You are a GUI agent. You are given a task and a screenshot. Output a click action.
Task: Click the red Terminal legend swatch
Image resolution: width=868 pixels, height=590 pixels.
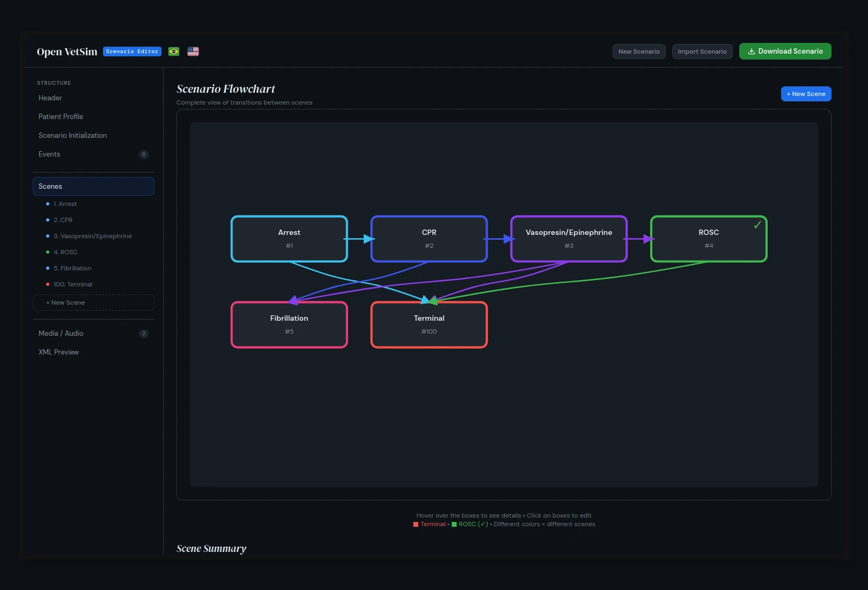point(416,525)
